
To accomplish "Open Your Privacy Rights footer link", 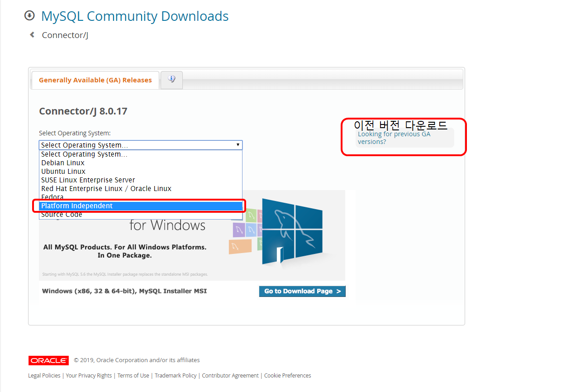I will click(89, 376).
